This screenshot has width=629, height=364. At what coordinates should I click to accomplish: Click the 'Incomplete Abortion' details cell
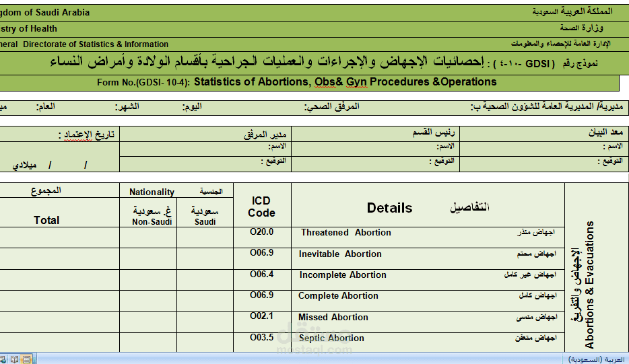428,280
